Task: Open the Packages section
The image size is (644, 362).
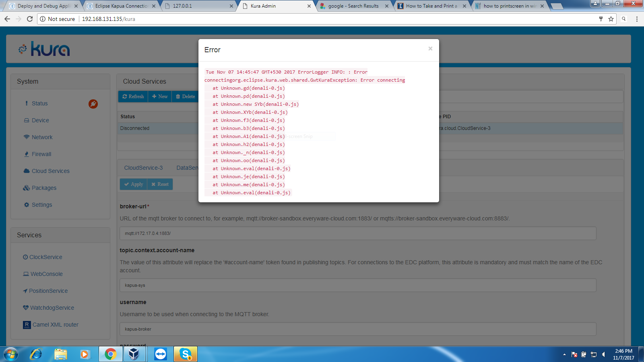Action: pyautogui.click(x=44, y=188)
